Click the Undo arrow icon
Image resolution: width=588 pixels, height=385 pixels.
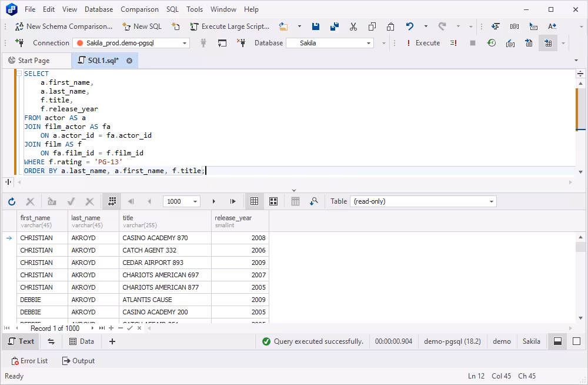click(x=409, y=26)
